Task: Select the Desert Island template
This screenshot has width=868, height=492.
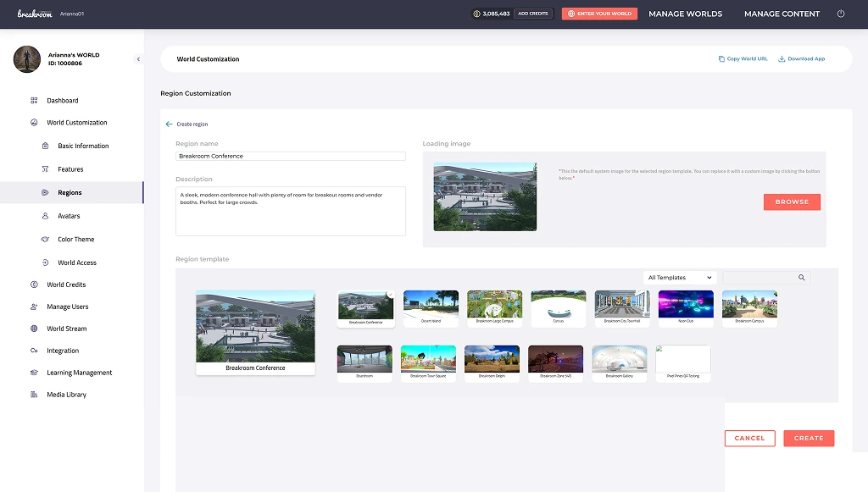Action: click(431, 308)
